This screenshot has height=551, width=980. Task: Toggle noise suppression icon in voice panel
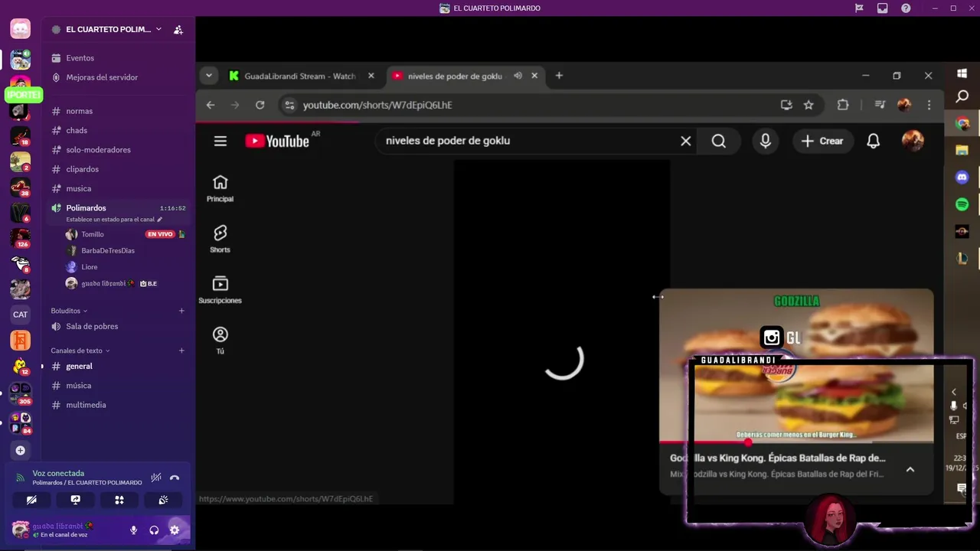pos(156,478)
